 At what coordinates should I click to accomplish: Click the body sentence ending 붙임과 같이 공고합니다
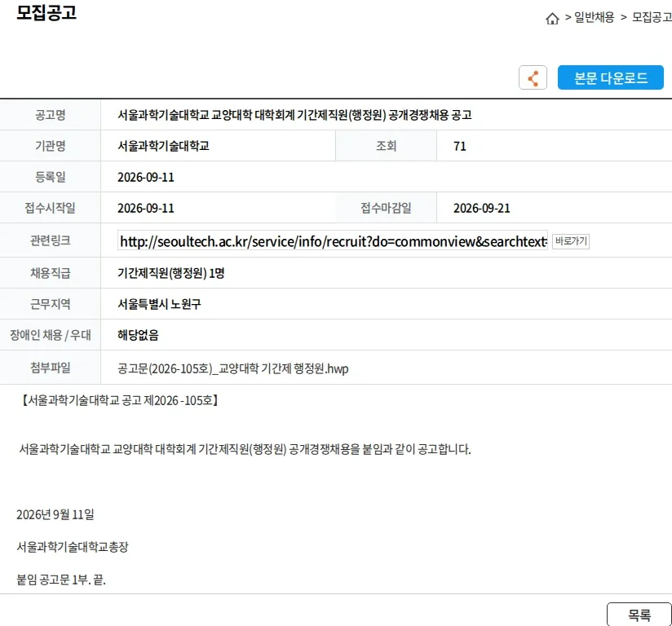pyautogui.click(x=245, y=449)
